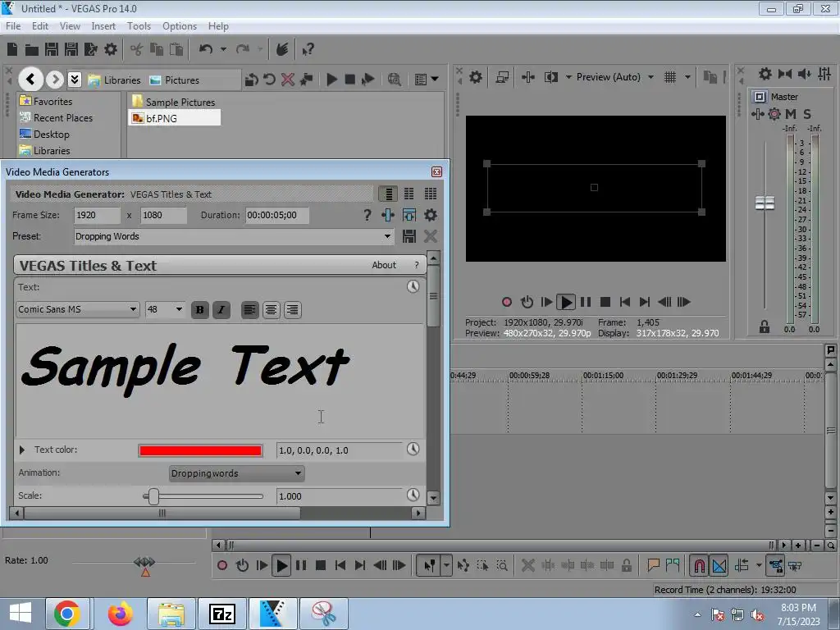Image resolution: width=840 pixels, height=630 pixels.
Task: Solo the Master bus with S button
Action: pyautogui.click(x=807, y=114)
